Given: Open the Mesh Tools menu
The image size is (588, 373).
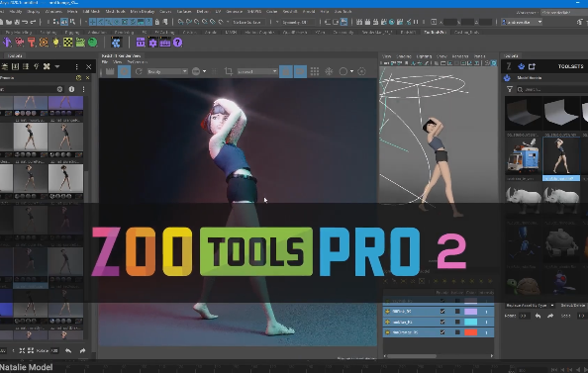Looking at the screenshot, I should [x=115, y=12].
